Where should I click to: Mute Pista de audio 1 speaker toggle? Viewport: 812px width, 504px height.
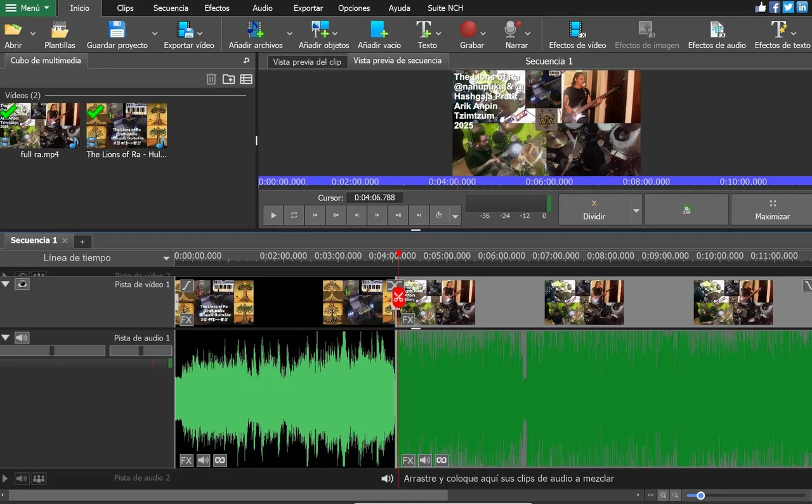point(22,338)
